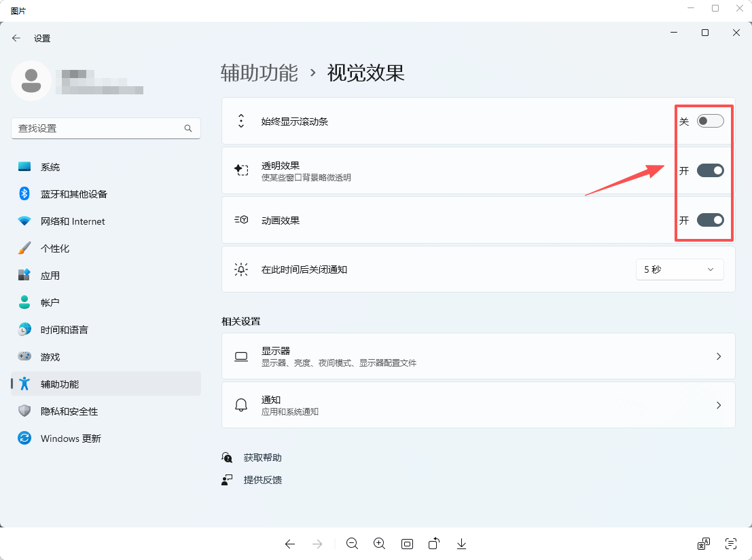The image size is (752, 560).
Task: Click the fit-to-window icon in viewer toolbar
Action: point(407,544)
